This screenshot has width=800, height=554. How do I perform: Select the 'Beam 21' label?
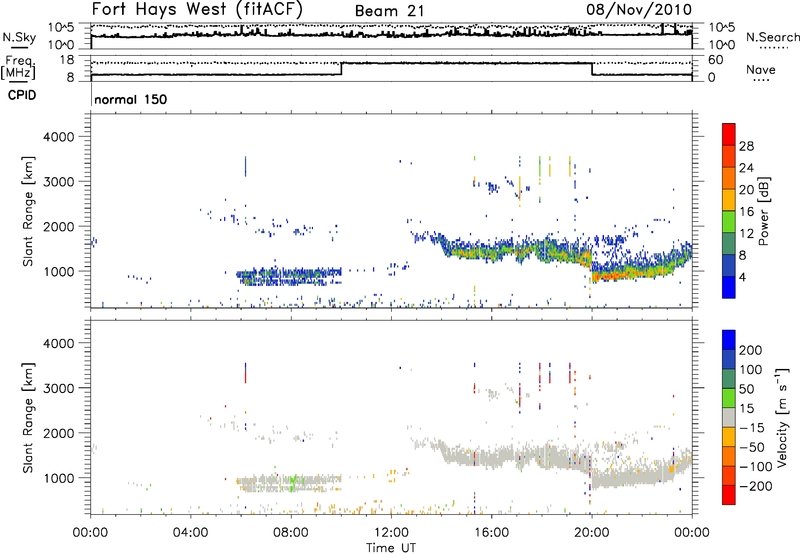pos(389,11)
